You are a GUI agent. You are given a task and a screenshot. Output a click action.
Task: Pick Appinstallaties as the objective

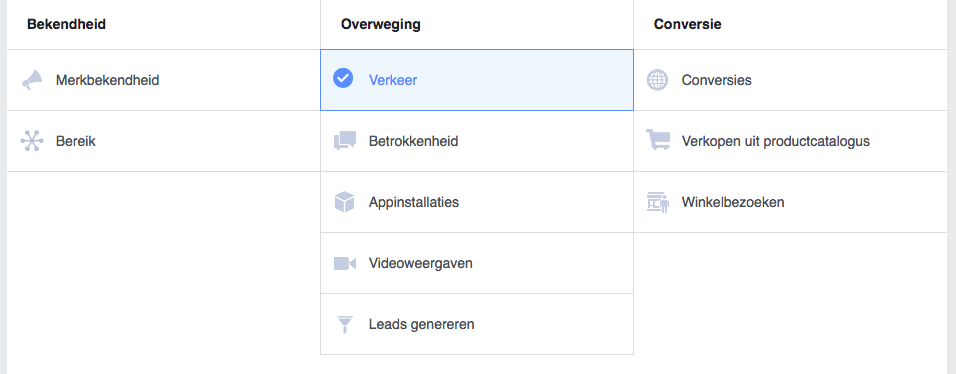coord(413,202)
